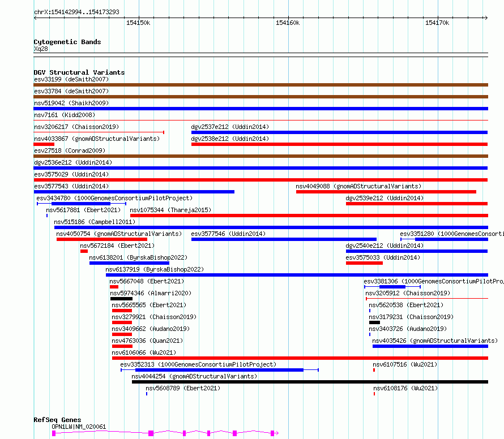Click esv27518 (Conrad2009) label

tap(70, 150)
